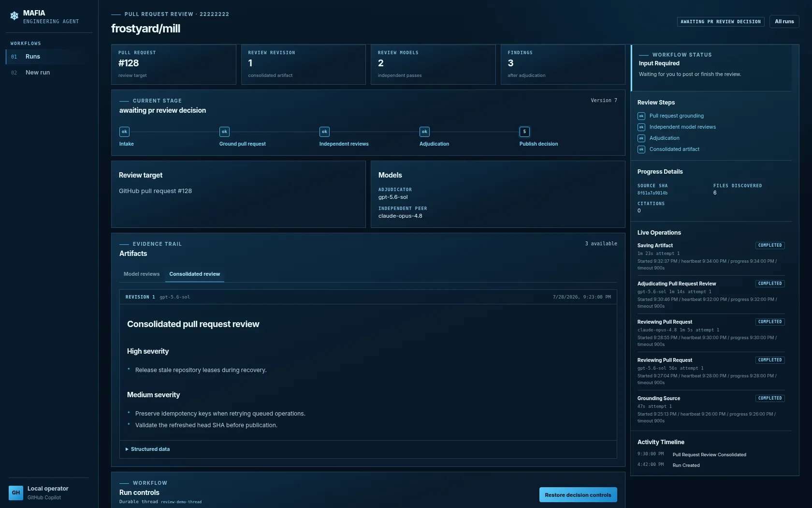Click the Grounding Source operation title

click(658, 399)
